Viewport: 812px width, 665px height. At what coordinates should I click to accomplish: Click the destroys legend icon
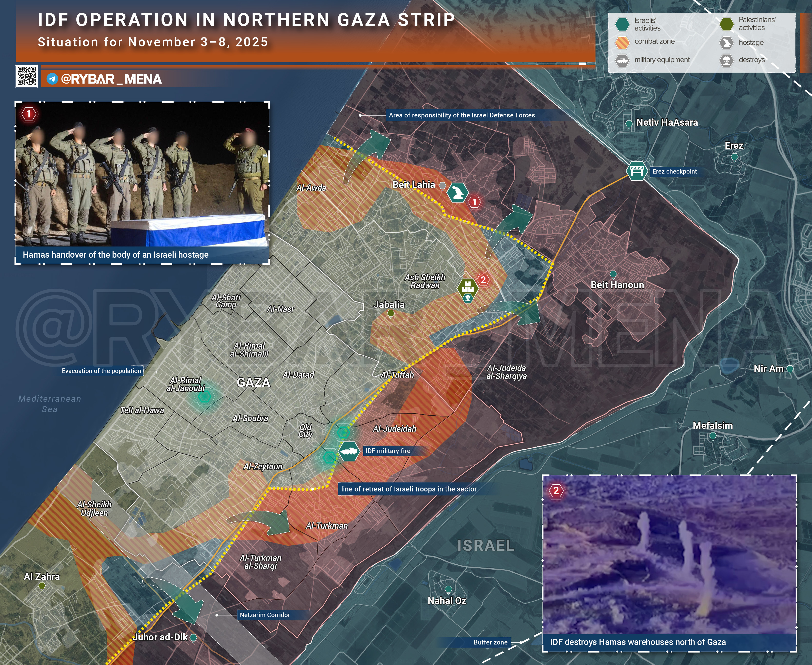726,60
